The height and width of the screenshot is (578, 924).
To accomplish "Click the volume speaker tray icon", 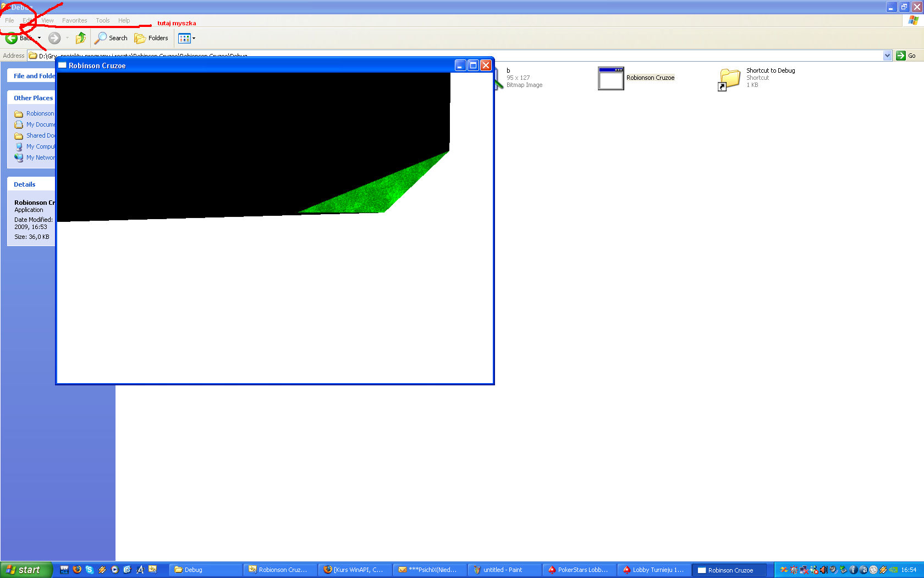I will pos(823,570).
